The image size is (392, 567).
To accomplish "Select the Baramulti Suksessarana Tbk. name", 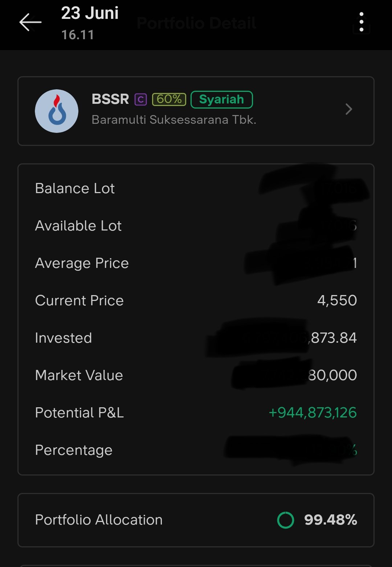I will (x=174, y=120).
